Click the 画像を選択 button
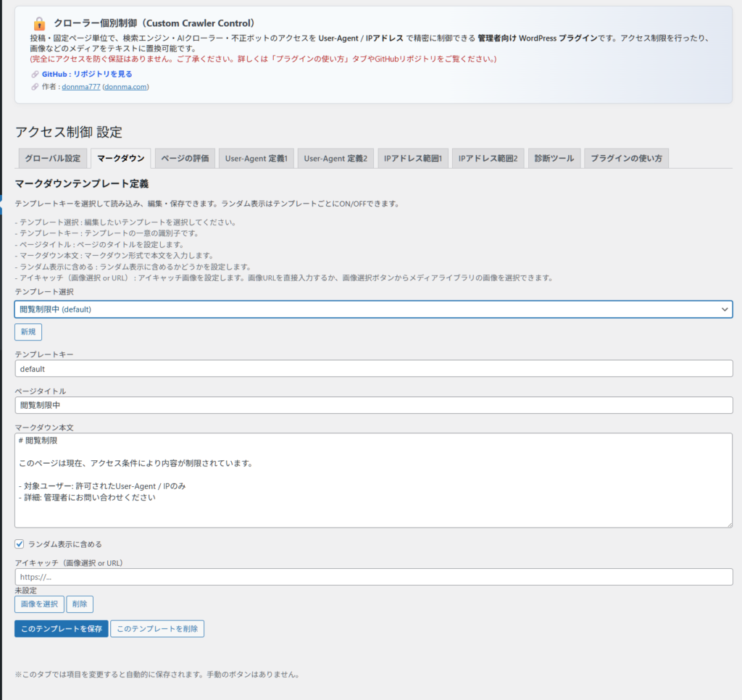 (x=39, y=604)
